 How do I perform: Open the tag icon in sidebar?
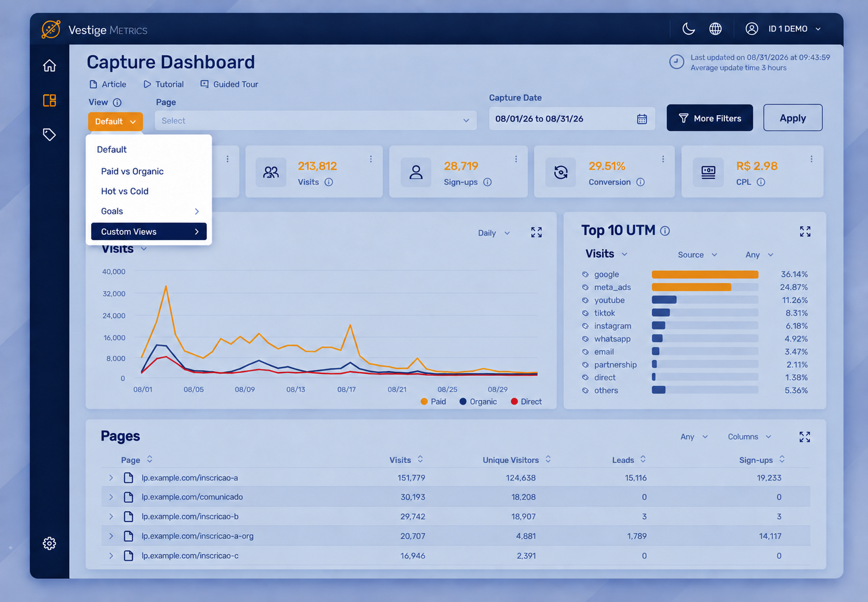[x=50, y=134]
